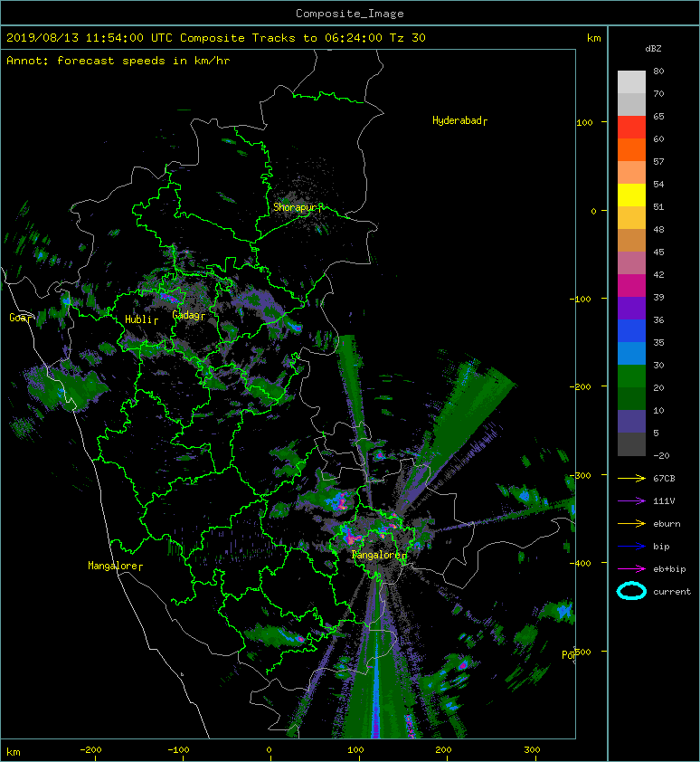
Task: Click the magenta eb+bip arrow icon
Action: (x=631, y=569)
